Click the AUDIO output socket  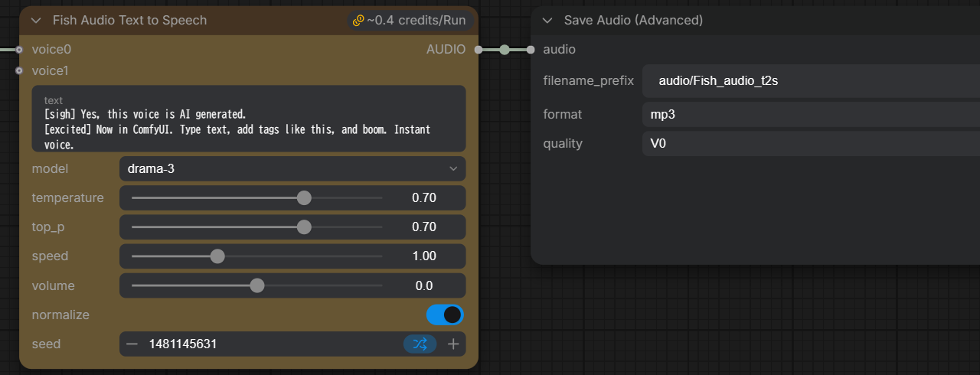click(479, 50)
